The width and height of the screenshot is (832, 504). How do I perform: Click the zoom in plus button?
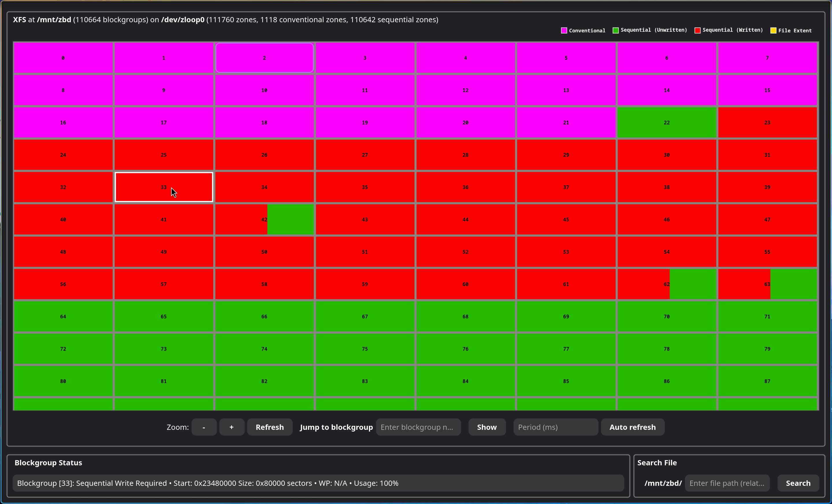[232, 427]
